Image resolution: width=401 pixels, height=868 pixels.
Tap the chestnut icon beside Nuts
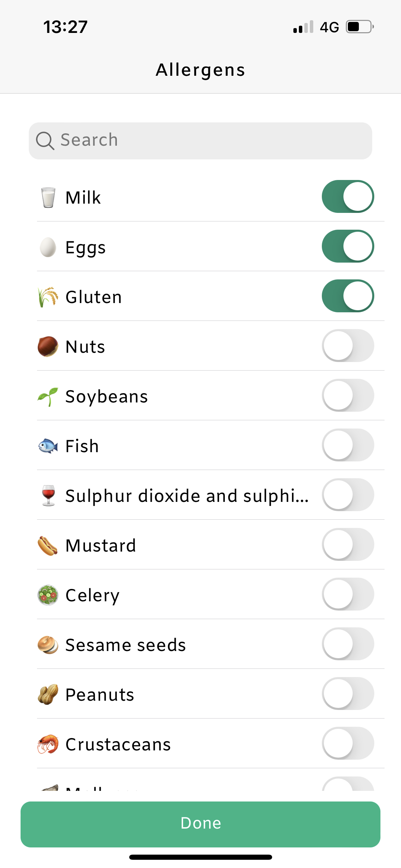(48, 347)
